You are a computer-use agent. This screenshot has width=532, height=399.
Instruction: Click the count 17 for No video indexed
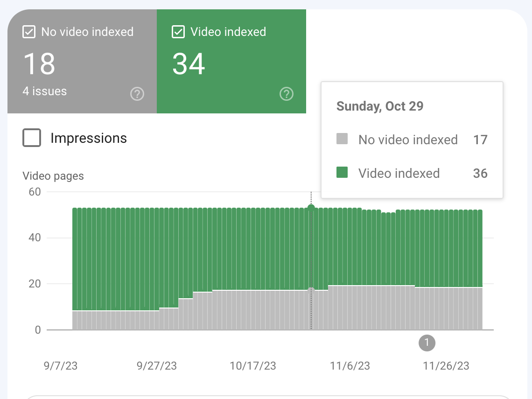coord(481,140)
